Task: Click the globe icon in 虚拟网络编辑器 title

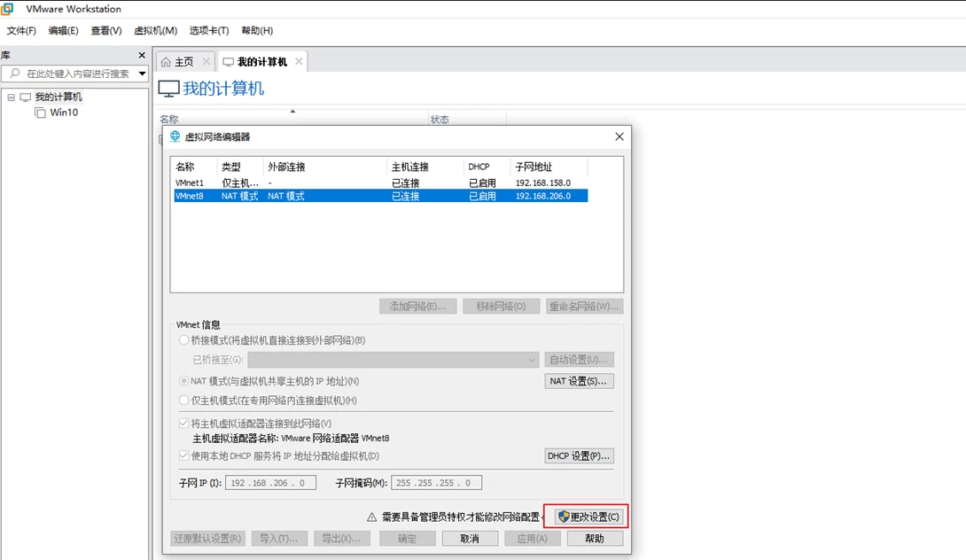Action: point(175,136)
